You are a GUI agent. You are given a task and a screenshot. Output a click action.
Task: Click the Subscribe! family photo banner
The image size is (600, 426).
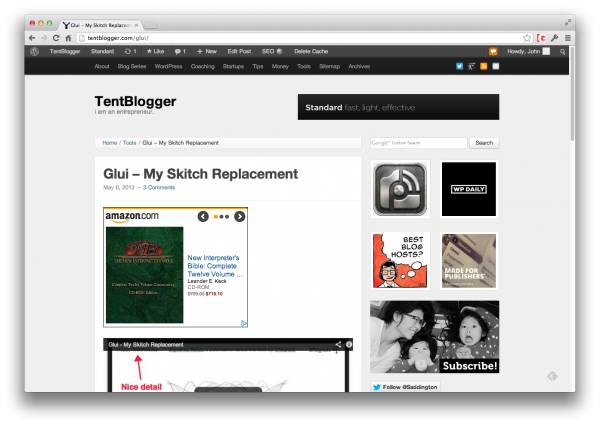(434, 337)
